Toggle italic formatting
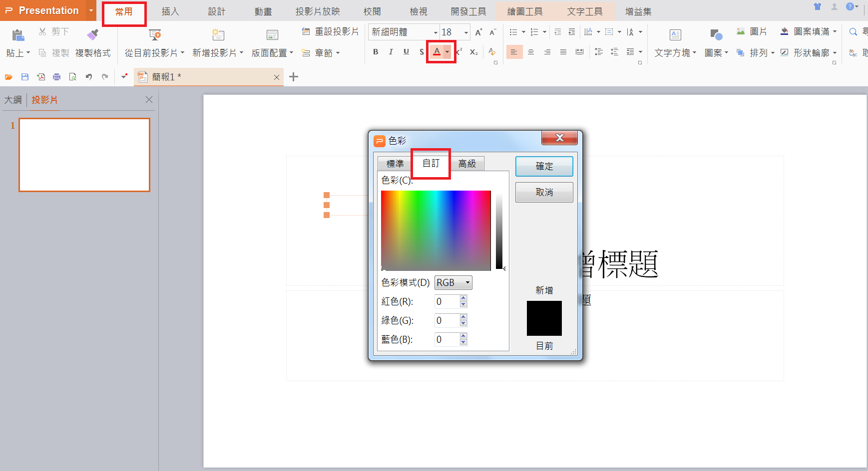868x471 pixels. point(391,52)
